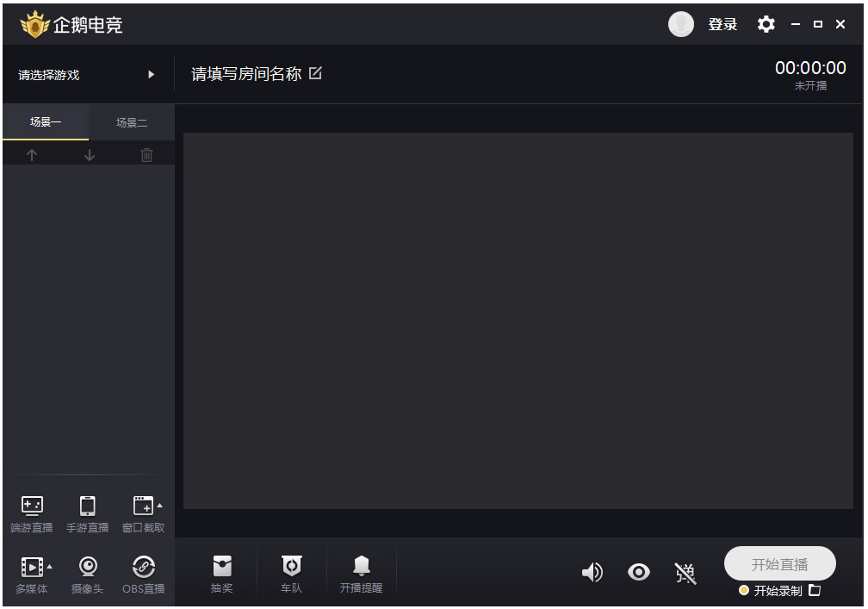Click the stream preview area
The image size is (868, 609).
518,320
